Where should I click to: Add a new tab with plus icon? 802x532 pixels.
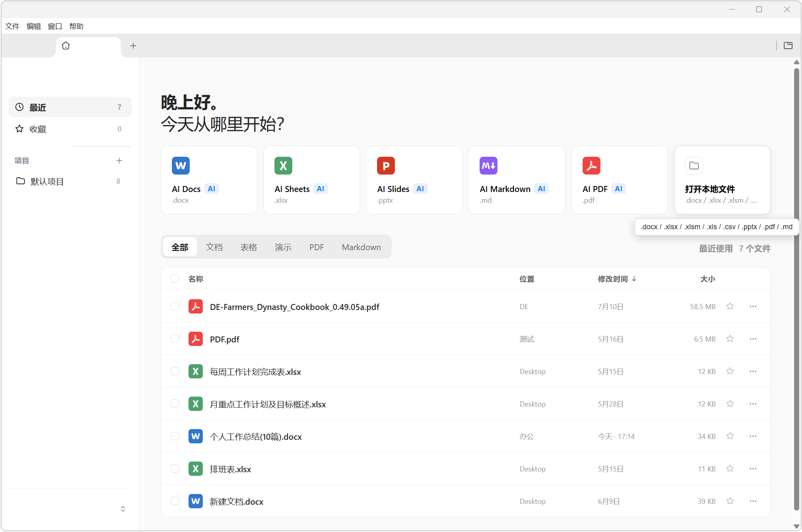click(133, 46)
